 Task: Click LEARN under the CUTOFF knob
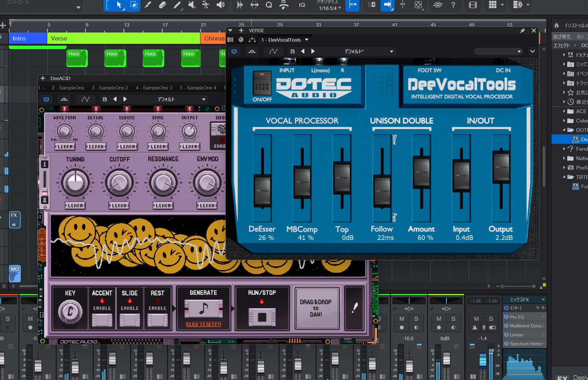coord(119,205)
